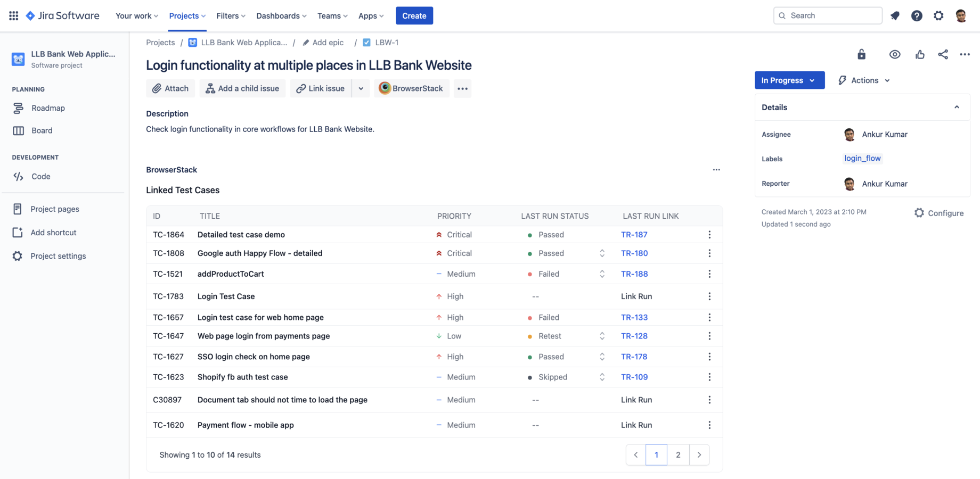
Task: Open row menu for TC-1808
Action: tap(709, 253)
